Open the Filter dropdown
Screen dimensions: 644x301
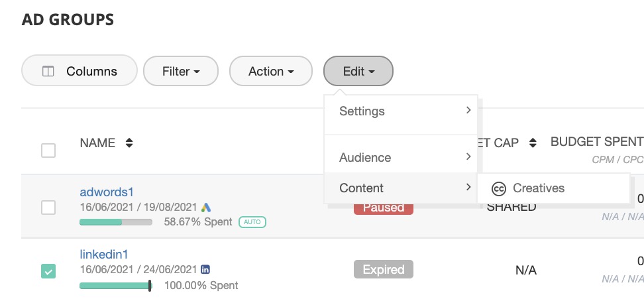click(181, 72)
